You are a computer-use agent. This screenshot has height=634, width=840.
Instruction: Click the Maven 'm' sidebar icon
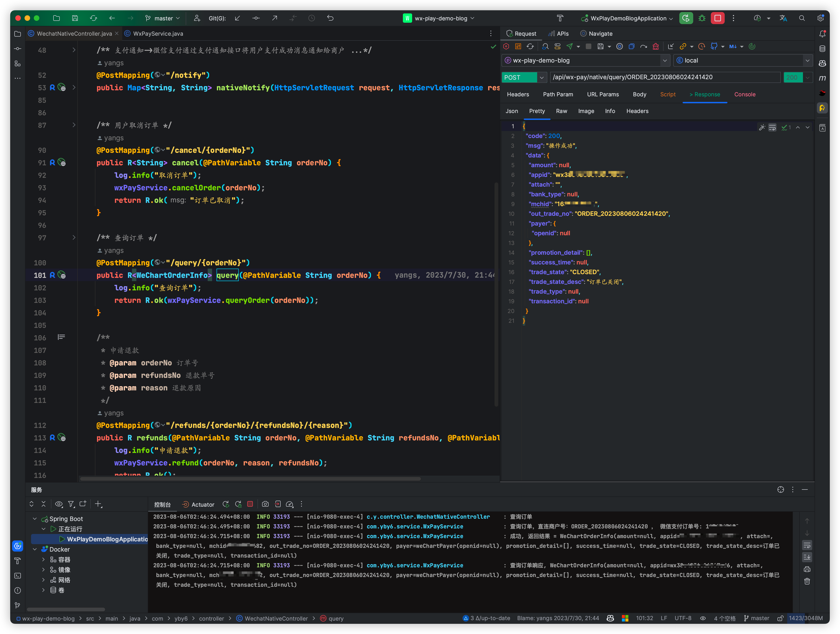(x=822, y=78)
